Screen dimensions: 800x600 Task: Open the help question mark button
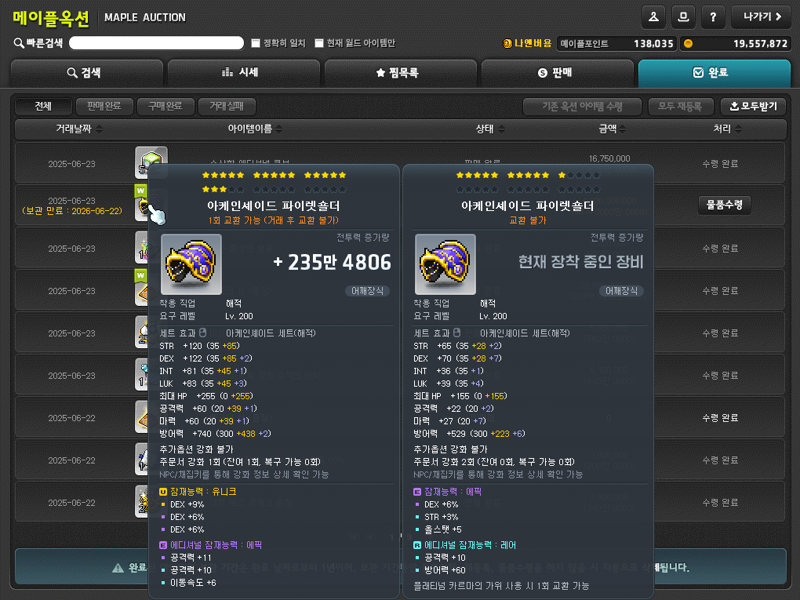click(x=713, y=17)
